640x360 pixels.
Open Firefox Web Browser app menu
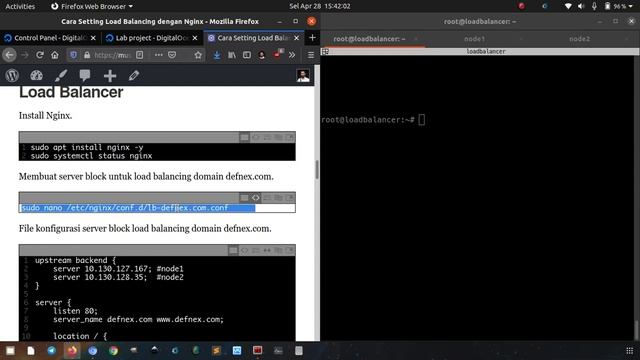[x=92, y=6]
